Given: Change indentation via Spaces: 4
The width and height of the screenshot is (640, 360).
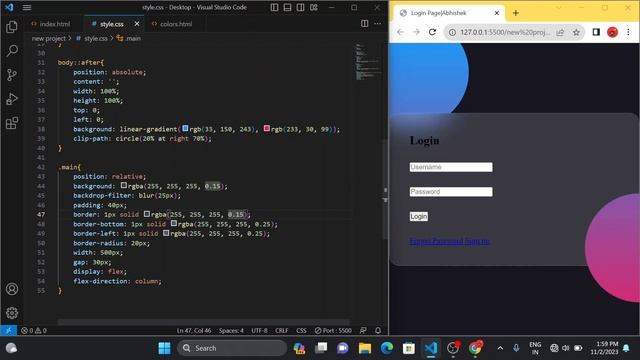Looking at the screenshot, I should click(x=231, y=330).
